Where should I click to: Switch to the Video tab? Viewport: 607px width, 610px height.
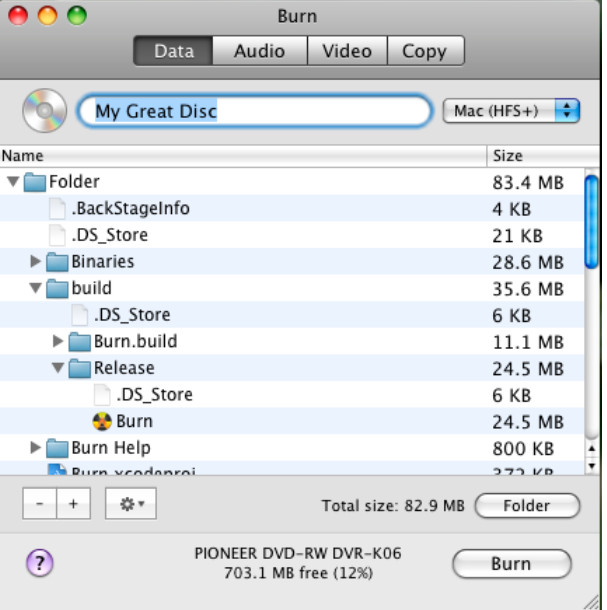click(x=347, y=51)
